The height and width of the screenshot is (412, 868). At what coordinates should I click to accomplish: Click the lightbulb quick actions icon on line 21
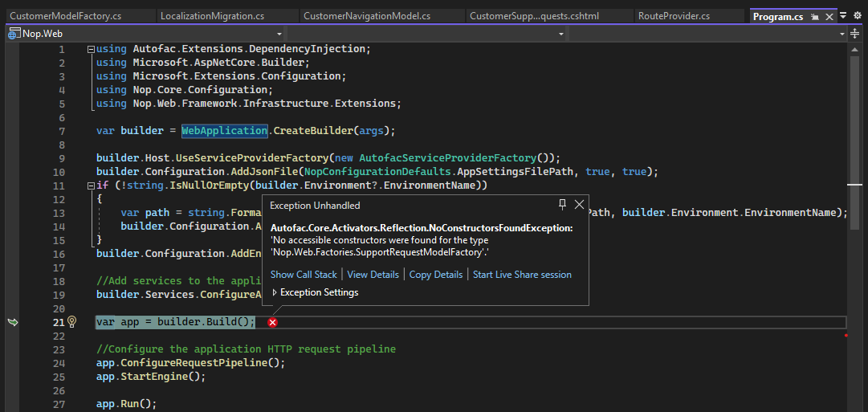click(72, 322)
